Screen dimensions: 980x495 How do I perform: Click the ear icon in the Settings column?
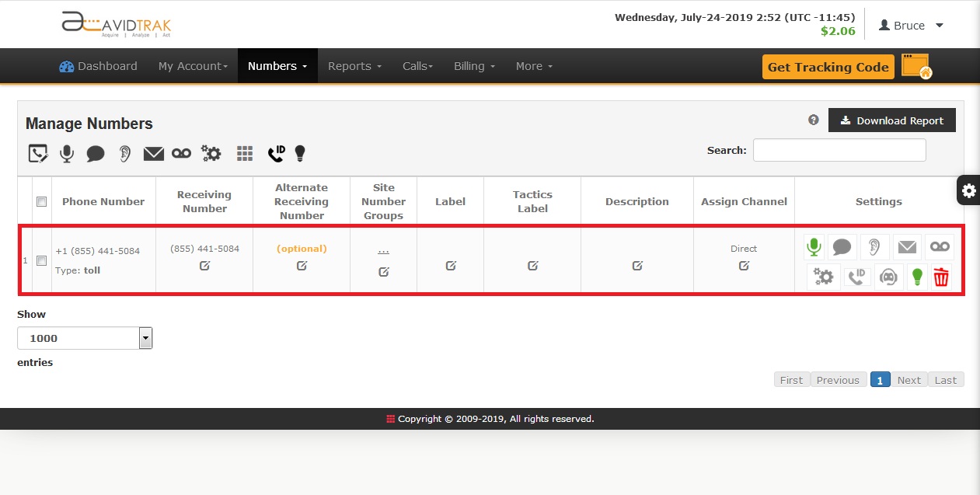(x=874, y=248)
